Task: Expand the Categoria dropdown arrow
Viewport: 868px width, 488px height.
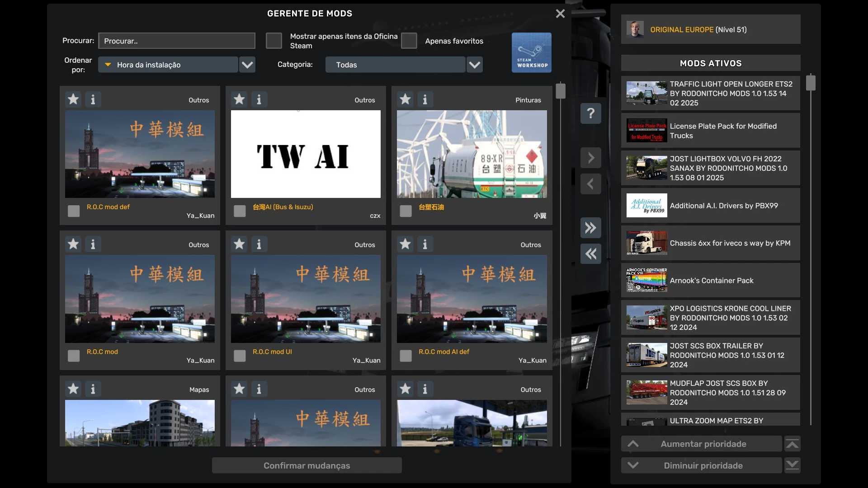Action: [x=474, y=65]
